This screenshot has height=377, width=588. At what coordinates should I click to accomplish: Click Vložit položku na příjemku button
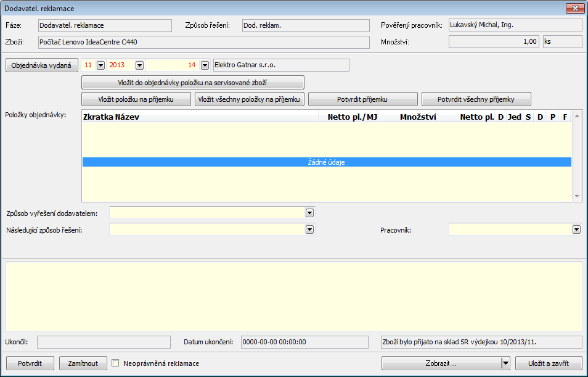(x=136, y=99)
